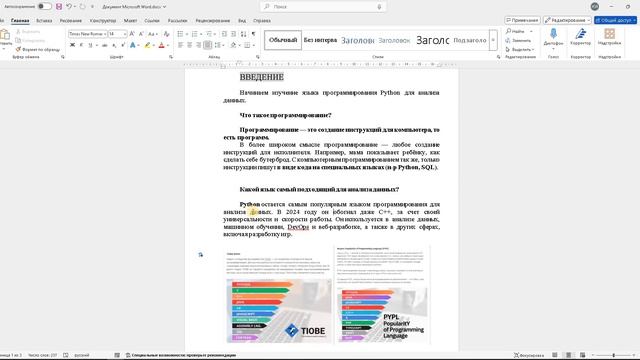Click Align Right icon

(x=198, y=45)
